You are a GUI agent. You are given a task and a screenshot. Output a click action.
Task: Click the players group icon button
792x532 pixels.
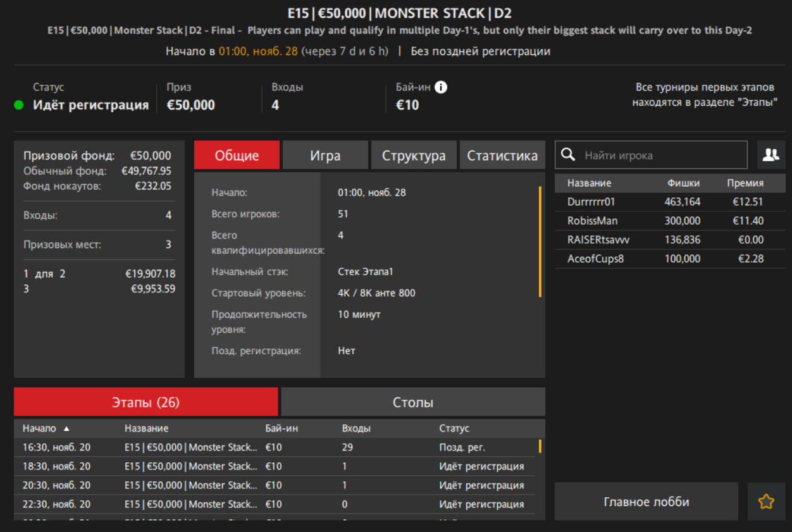point(770,155)
